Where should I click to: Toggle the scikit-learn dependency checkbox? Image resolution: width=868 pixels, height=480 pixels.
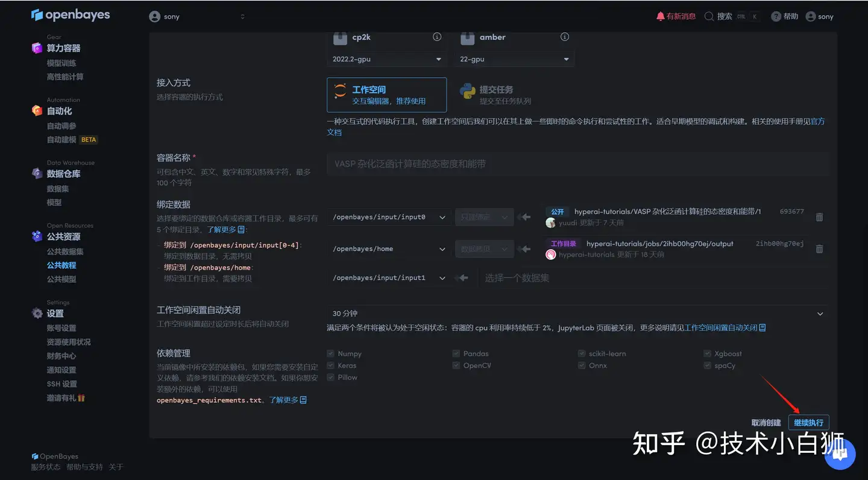click(582, 354)
